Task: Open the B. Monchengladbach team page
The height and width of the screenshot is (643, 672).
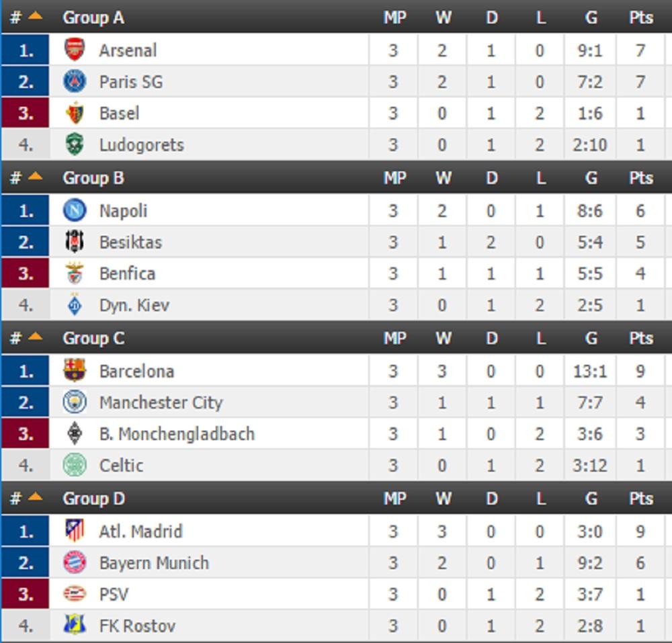Action: coord(177,434)
